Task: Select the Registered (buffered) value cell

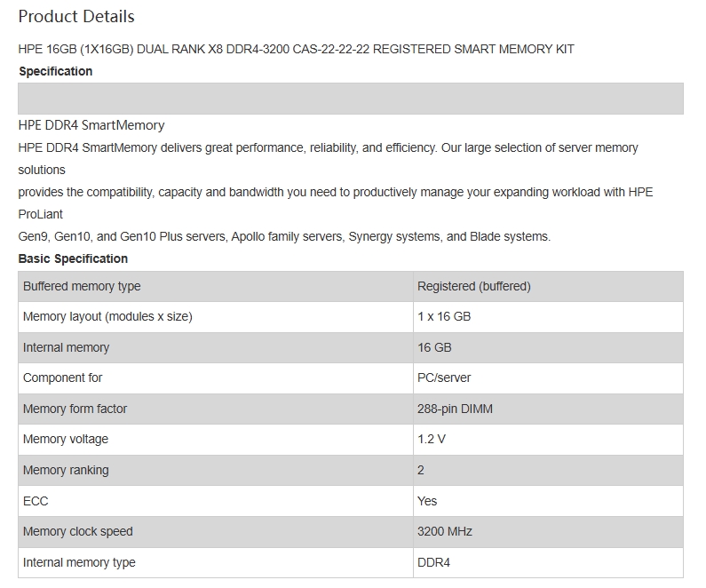Action: (x=548, y=286)
